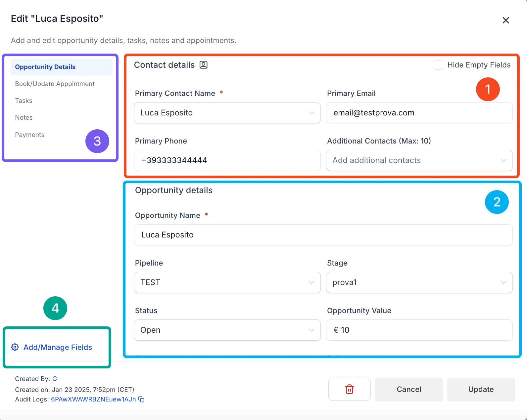The height and width of the screenshot is (420, 527).
Task: Open the audit log link 6PAwXWAWRBZNEuew1AJh
Action: pos(93,399)
